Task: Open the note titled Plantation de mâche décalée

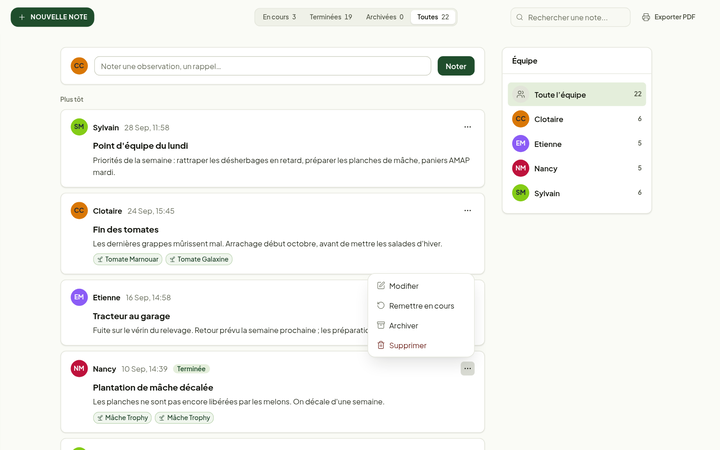Action: coord(153,388)
